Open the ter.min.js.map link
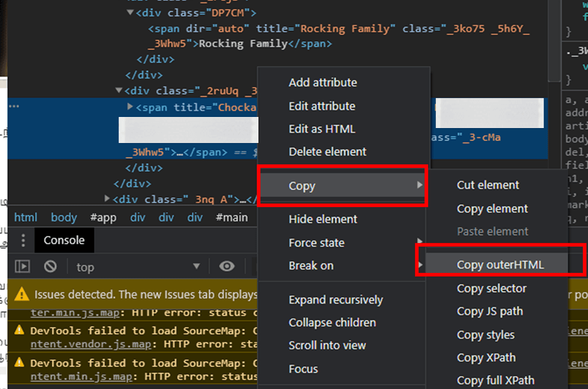Image resolution: width=588 pixels, height=389 pixels. 75,313
